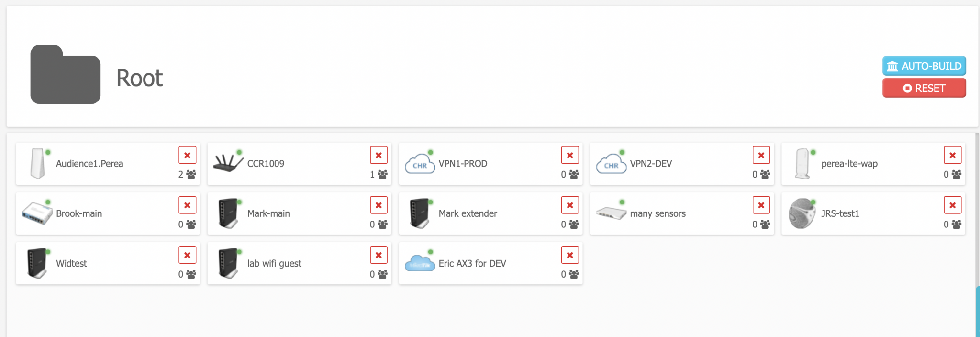Select the Brook-main device card

click(108, 213)
